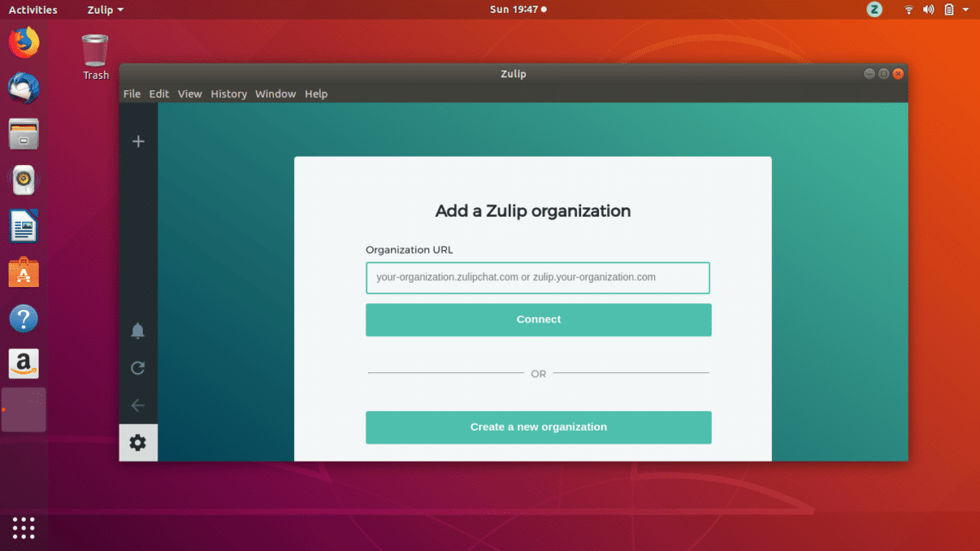Image resolution: width=980 pixels, height=551 pixels.
Task: Focus the Organization URL input field
Action: pos(538,278)
